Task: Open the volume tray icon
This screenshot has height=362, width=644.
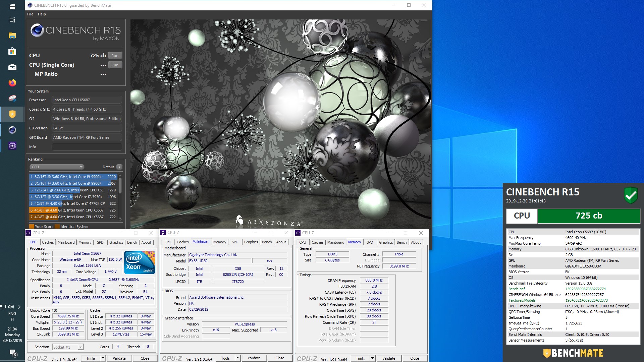Action: click(x=11, y=307)
